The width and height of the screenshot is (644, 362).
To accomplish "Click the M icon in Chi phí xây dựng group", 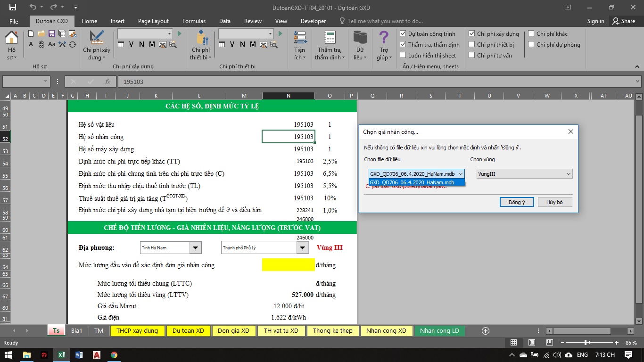I will click(152, 44).
